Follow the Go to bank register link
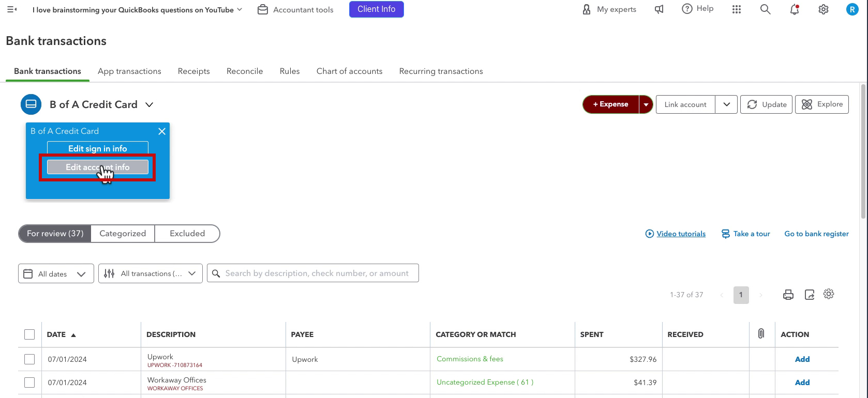The height and width of the screenshot is (398, 868). pyautogui.click(x=816, y=234)
